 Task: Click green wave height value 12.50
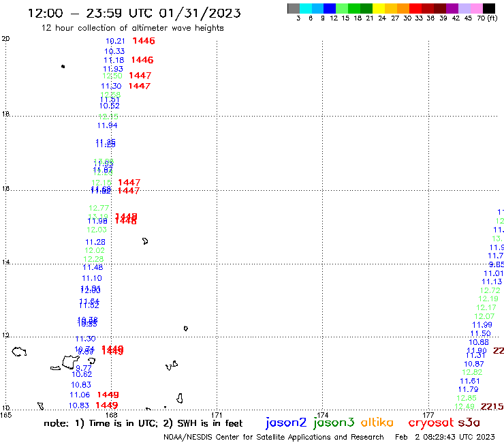[x=112, y=76]
